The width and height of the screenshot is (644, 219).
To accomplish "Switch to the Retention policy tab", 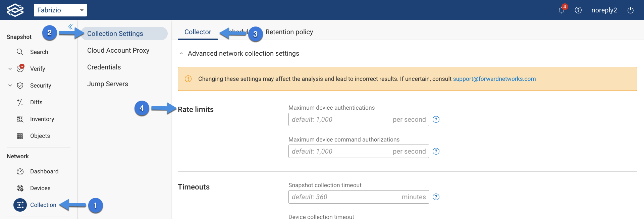I will click(289, 32).
